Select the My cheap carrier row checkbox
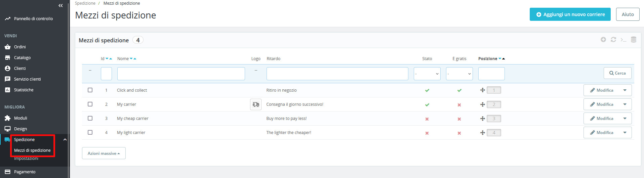644x178 pixels. (90, 118)
